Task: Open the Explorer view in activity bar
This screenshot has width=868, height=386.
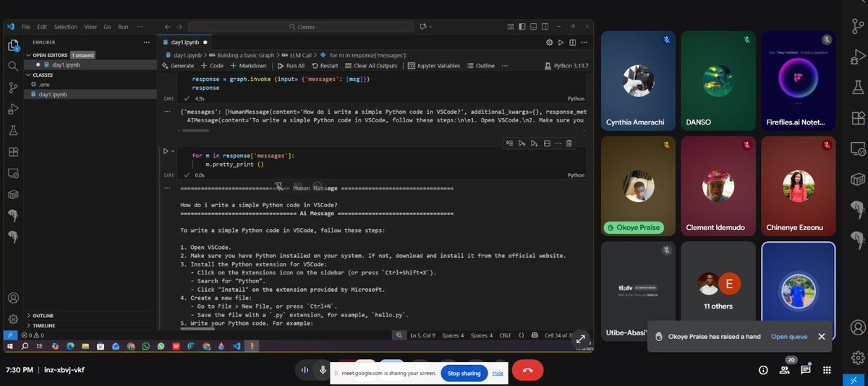Action: pyautogui.click(x=13, y=46)
